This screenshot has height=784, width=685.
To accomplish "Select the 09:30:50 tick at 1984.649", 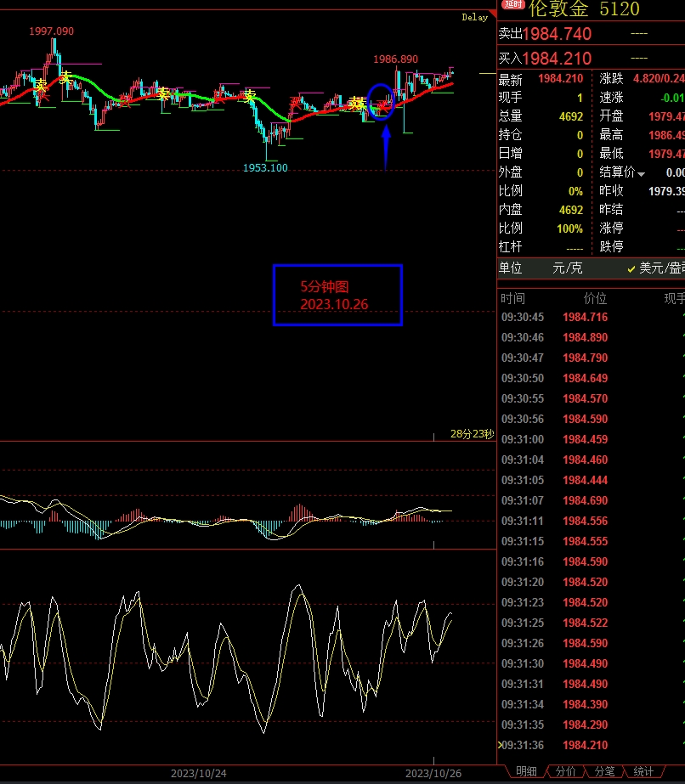I will pos(592,378).
